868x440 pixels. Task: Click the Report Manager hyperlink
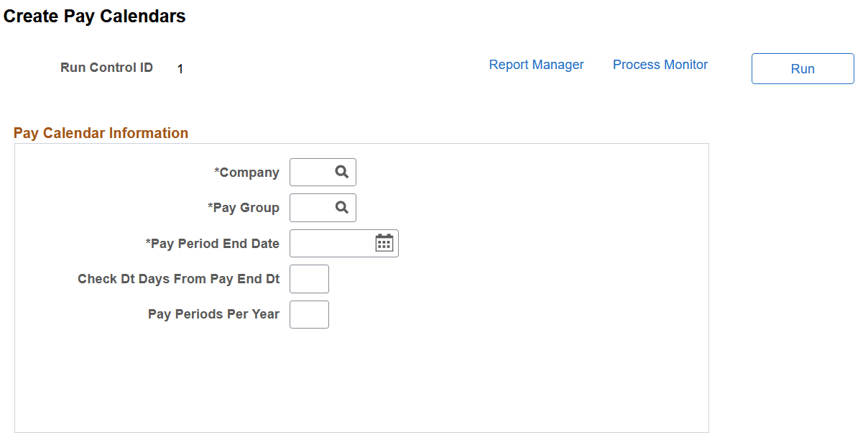pos(536,64)
